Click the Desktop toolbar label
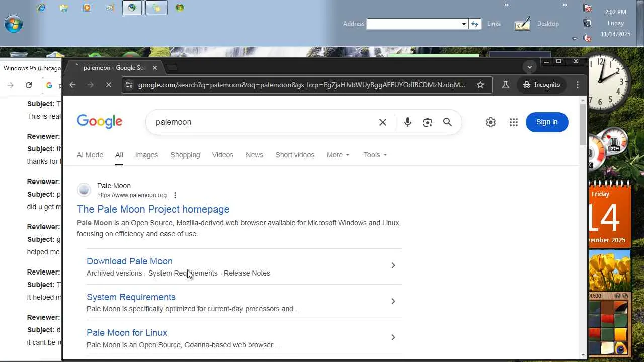Viewport: 644px width, 362px height. (x=548, y=24)
